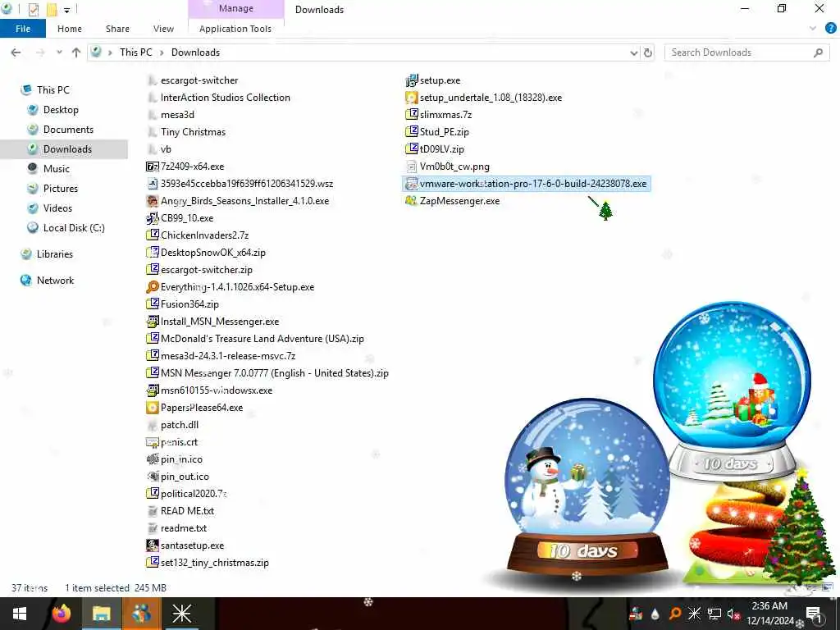Click the Manage contextual tab
The height and width of the screenshot is (630, 840).
coord(235,8)
